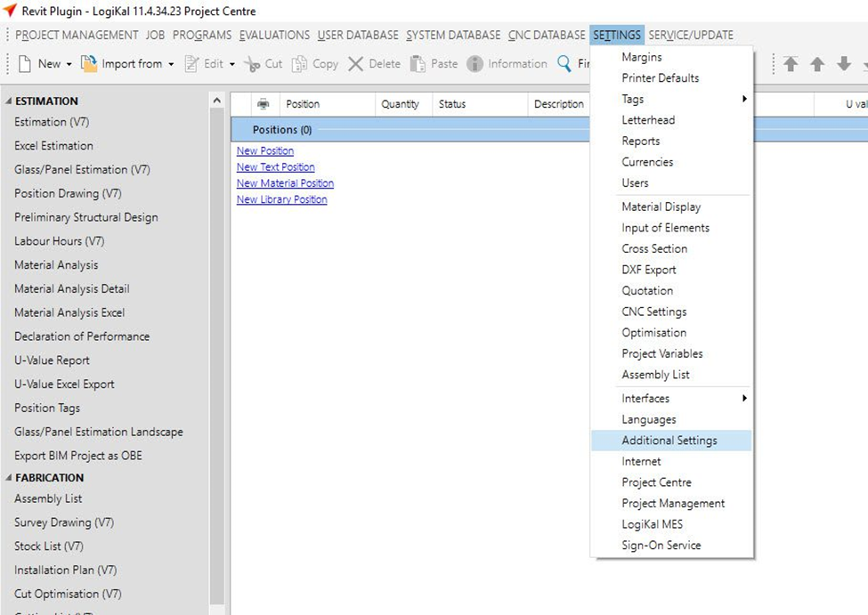Click the Copy toolbar icon
868x615 pixels.
point(300,64)
